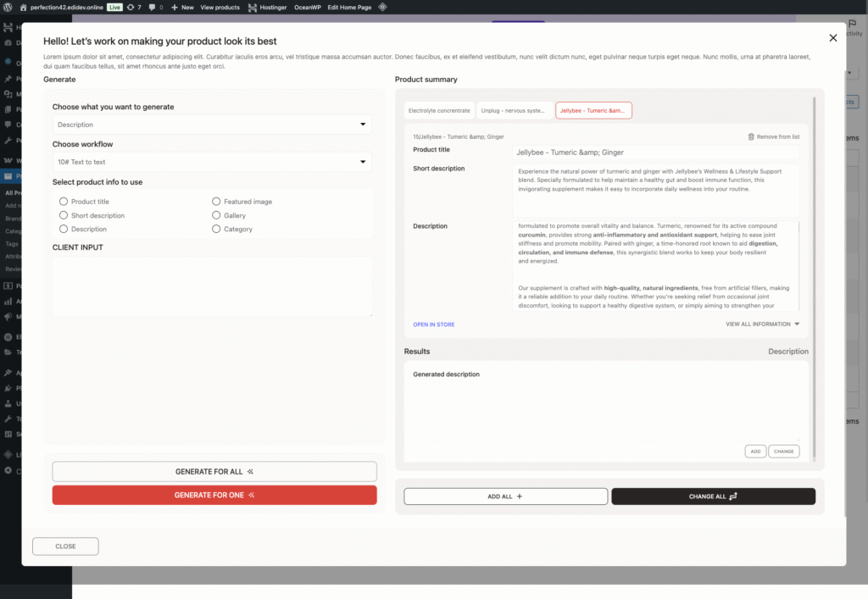This screenshot has width=868, height=599.
Task: Select the Product title radio option
Action: point(64,202)
